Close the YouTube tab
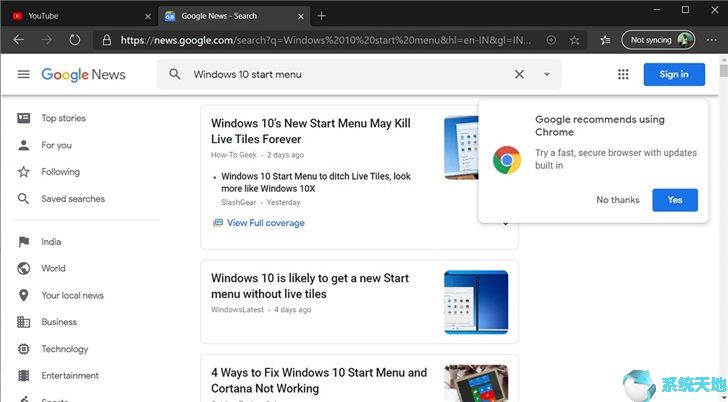The width and height of the screenshot is (728, 402). [148, 16]
